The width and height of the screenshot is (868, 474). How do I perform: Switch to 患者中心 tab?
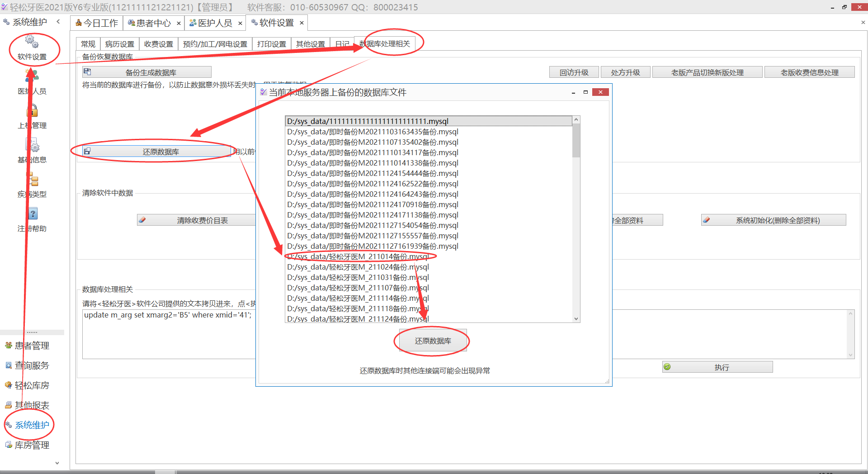[150, 23]
